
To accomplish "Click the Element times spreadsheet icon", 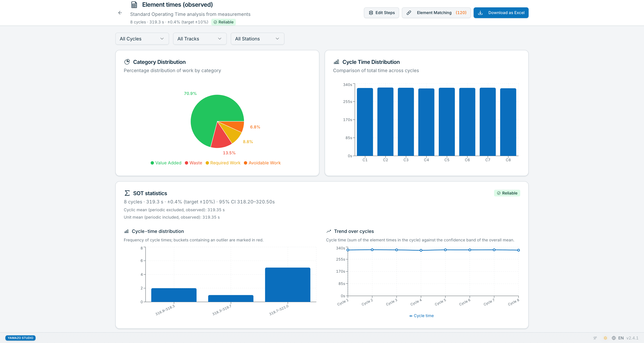I will tap(134, 5).
